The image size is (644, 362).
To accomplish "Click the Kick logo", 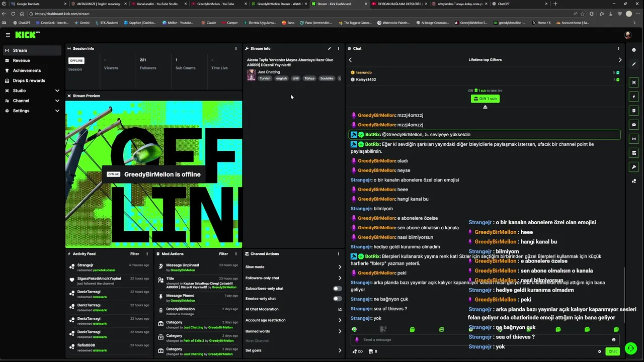I will 27,35.
